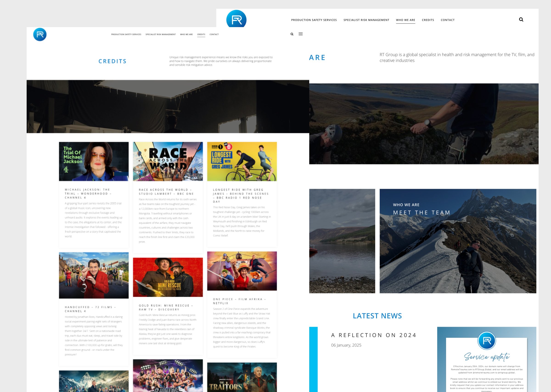The width and height of the screenshot is (551, 392).
Task: Click the CREDITS page heading
Action: pyautogui.click(x=112, y=61)
